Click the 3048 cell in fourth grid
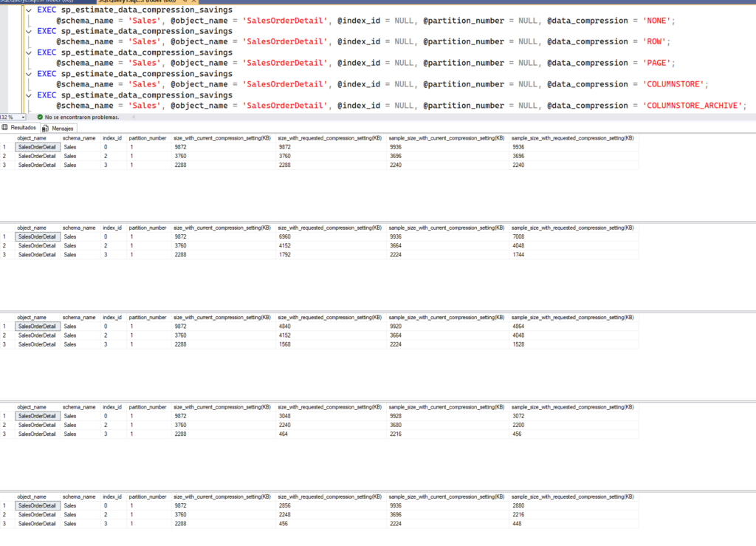 287,416
